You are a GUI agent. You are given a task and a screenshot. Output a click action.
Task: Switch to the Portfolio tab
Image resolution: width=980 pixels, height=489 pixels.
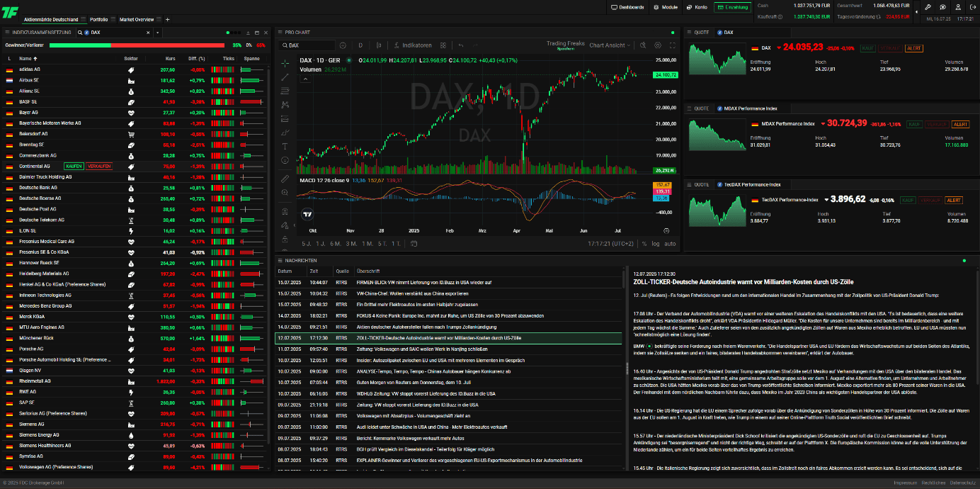99,19
